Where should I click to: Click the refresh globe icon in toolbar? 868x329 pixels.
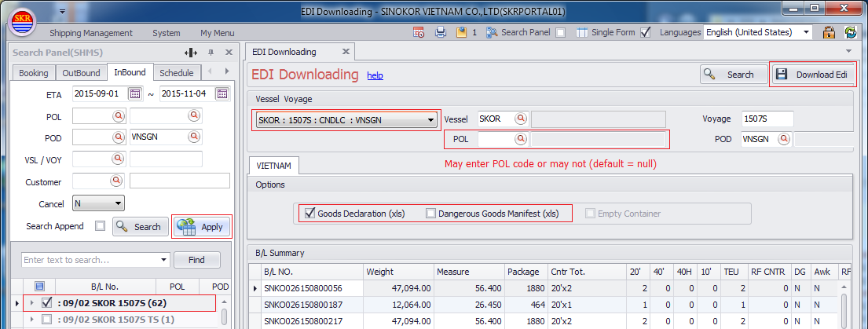[x=851, y=32]
